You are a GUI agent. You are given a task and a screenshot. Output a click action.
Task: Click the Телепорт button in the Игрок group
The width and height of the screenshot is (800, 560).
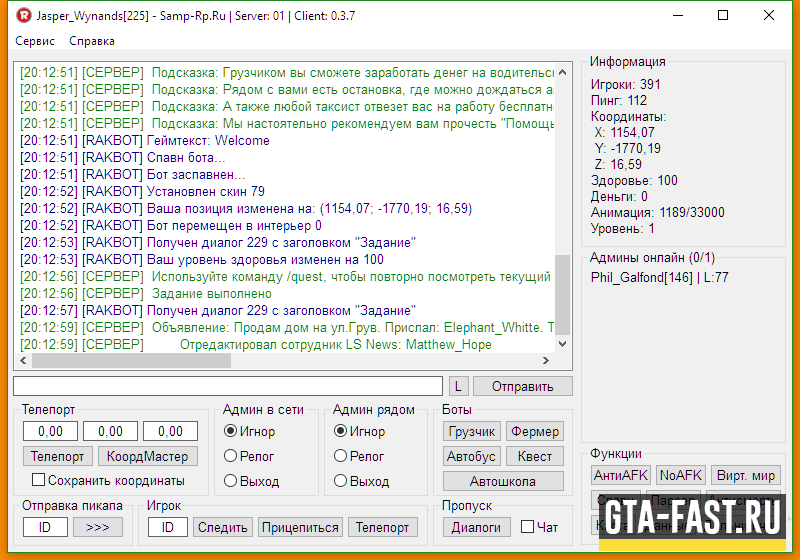click(383, 527)
